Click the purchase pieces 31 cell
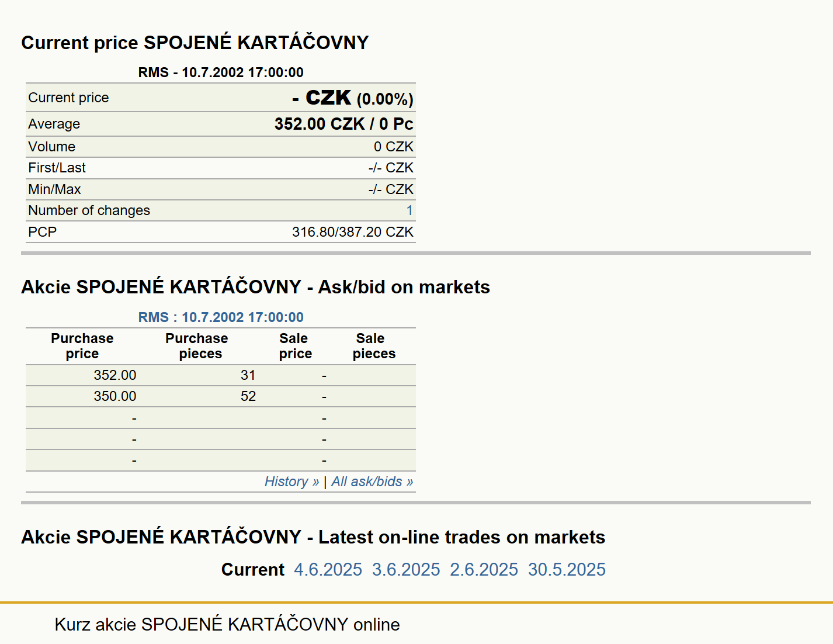 coord(248,375)
